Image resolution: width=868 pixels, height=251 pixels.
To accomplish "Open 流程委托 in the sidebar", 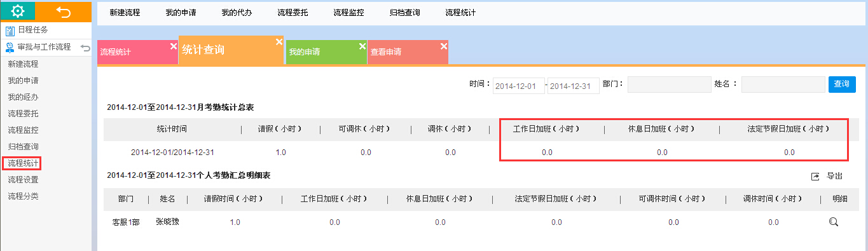I will pyautogui.click(x=23, y=114).
